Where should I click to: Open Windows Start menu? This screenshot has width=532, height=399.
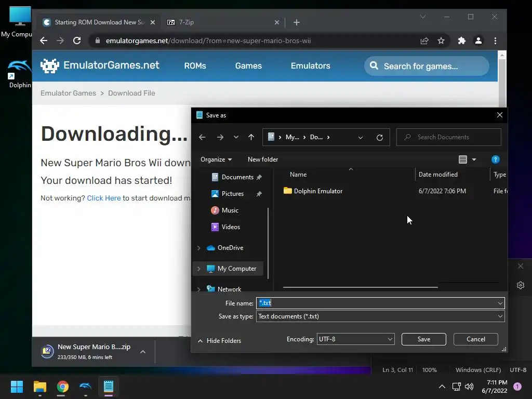[x=17, y=387]
